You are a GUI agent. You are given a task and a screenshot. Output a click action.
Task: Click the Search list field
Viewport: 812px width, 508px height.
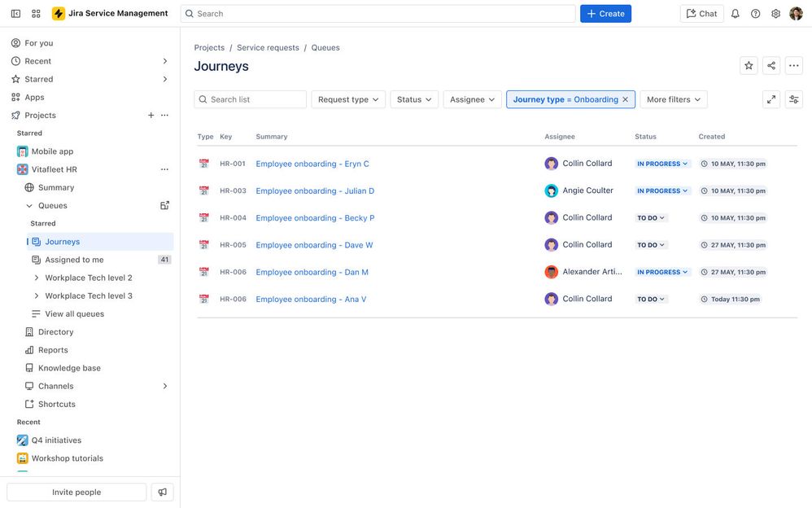tap(250, 99)
